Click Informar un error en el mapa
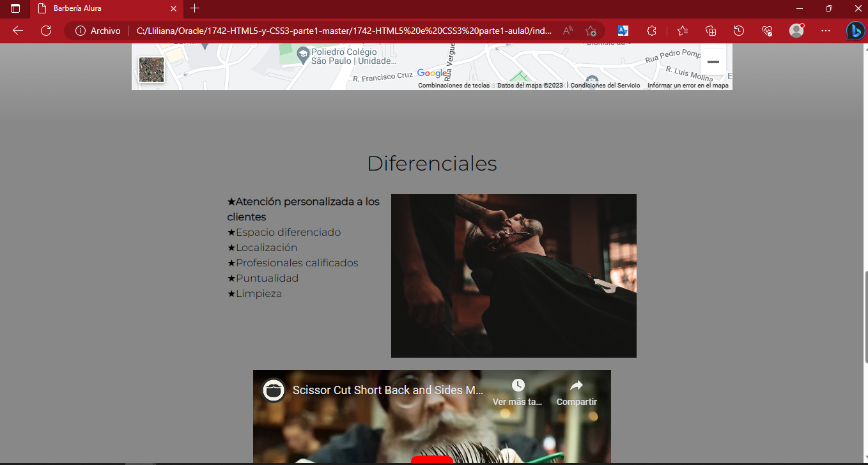Viewport: 868px width, 465px height. click(x=688, y=86)
